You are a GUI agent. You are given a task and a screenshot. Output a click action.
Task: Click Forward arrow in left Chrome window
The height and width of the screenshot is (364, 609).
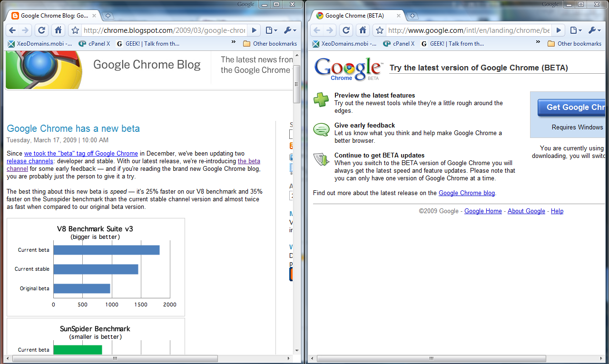coord(26,30)
